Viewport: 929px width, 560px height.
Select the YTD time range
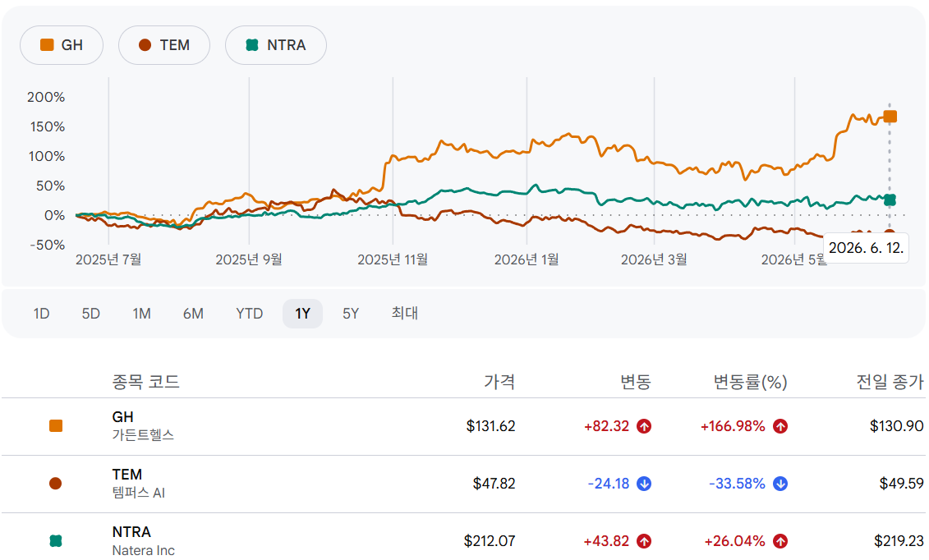point(250,313)
